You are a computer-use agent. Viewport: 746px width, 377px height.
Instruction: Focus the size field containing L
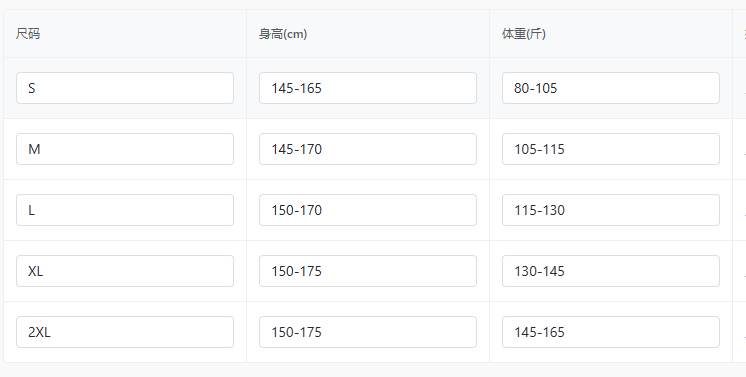pos(125,210)
